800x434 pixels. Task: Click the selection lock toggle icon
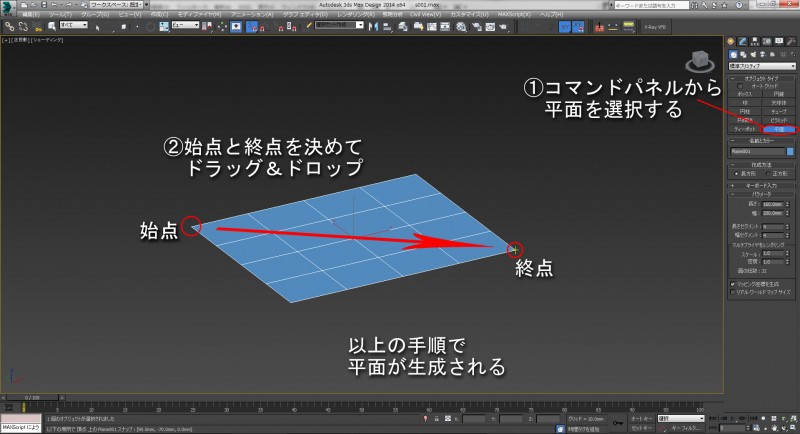click(x=435, y=419)
